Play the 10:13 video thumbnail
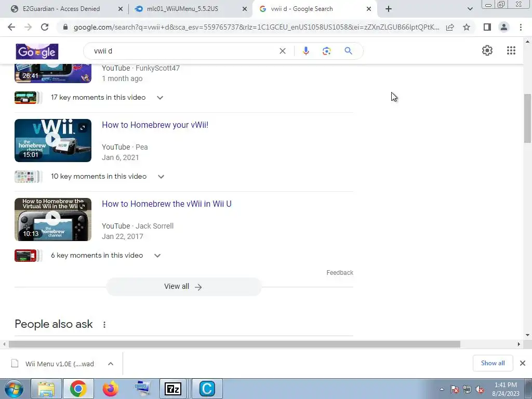This screenshot has width=532, height=399. [x=53, y=219]
